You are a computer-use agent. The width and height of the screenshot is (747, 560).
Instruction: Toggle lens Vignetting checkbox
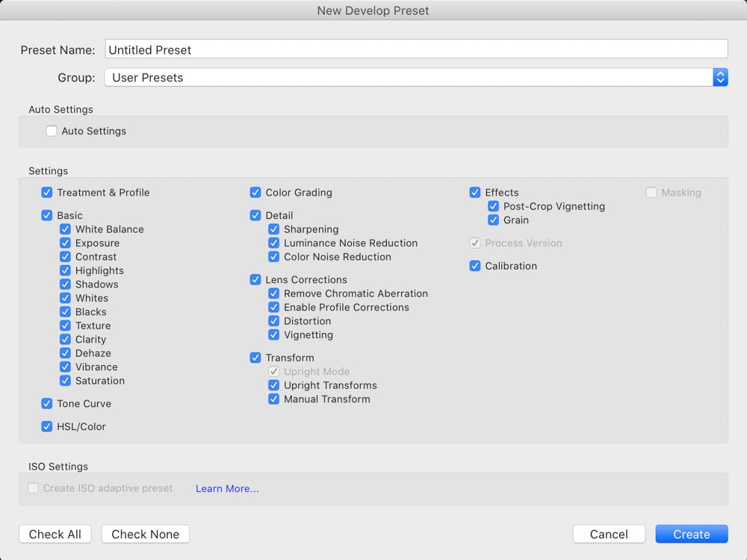tap(274, 335)
